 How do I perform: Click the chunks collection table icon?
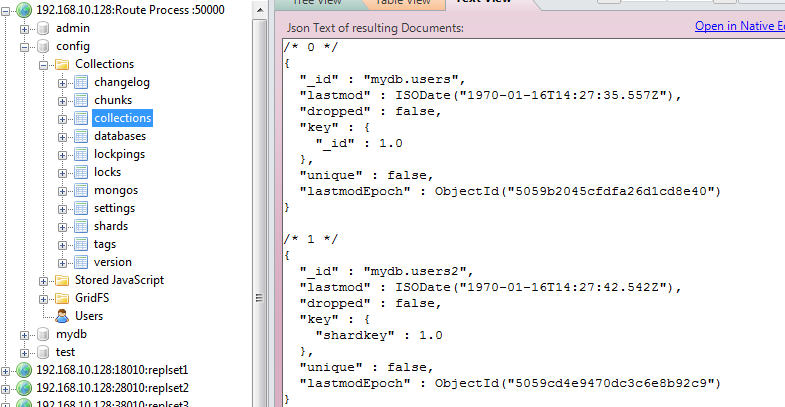[81, 100]
